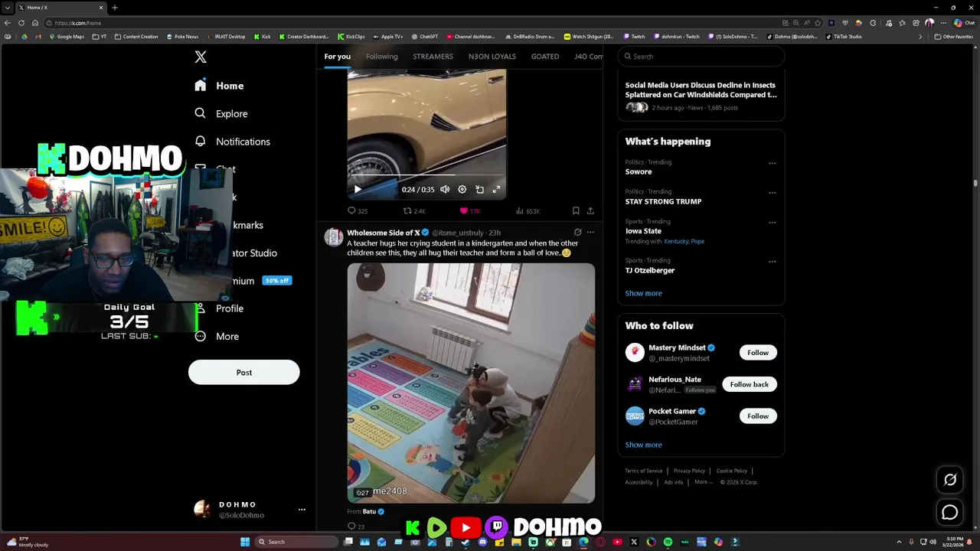Open a new browser tab
This screenshot has height=551, width=980.
point(114,8)
